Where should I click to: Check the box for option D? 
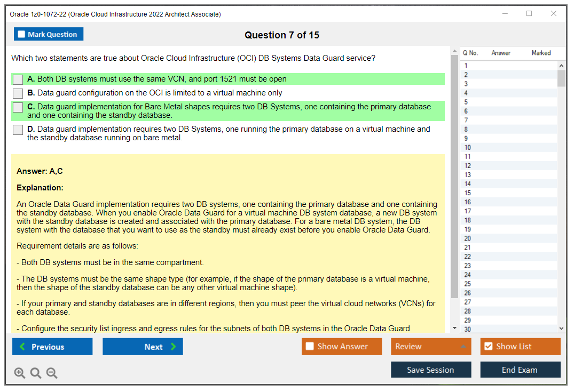[18, 130]
